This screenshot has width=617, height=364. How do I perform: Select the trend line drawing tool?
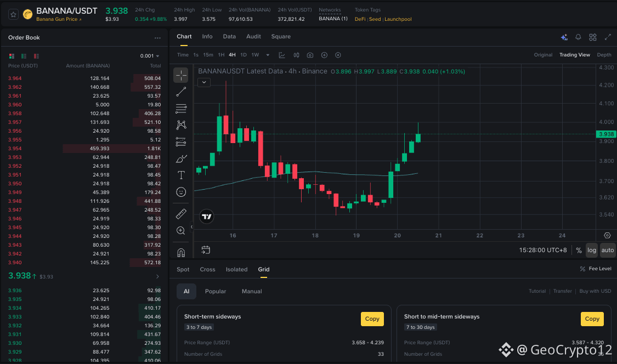[x=181, y=92]
